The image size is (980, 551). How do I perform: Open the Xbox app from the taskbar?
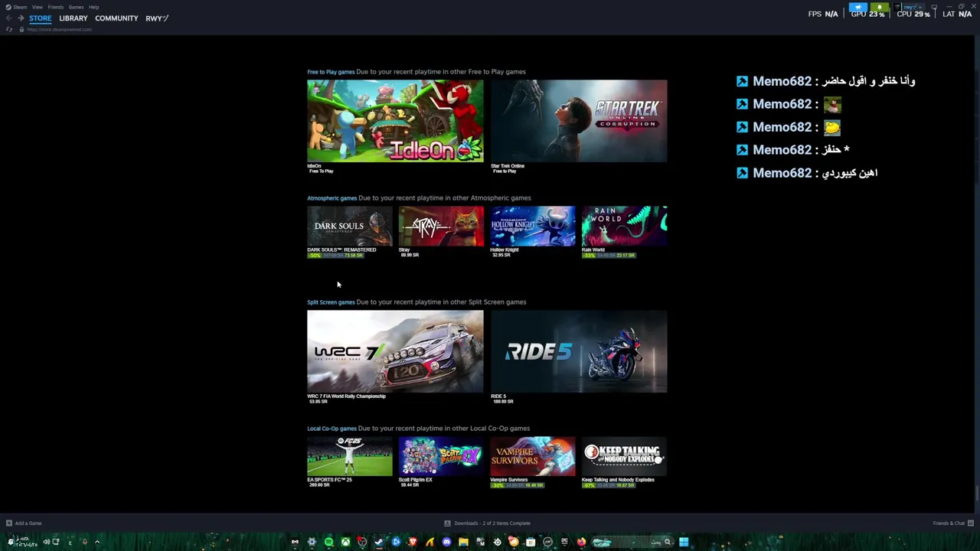click(x=345, y=542)
